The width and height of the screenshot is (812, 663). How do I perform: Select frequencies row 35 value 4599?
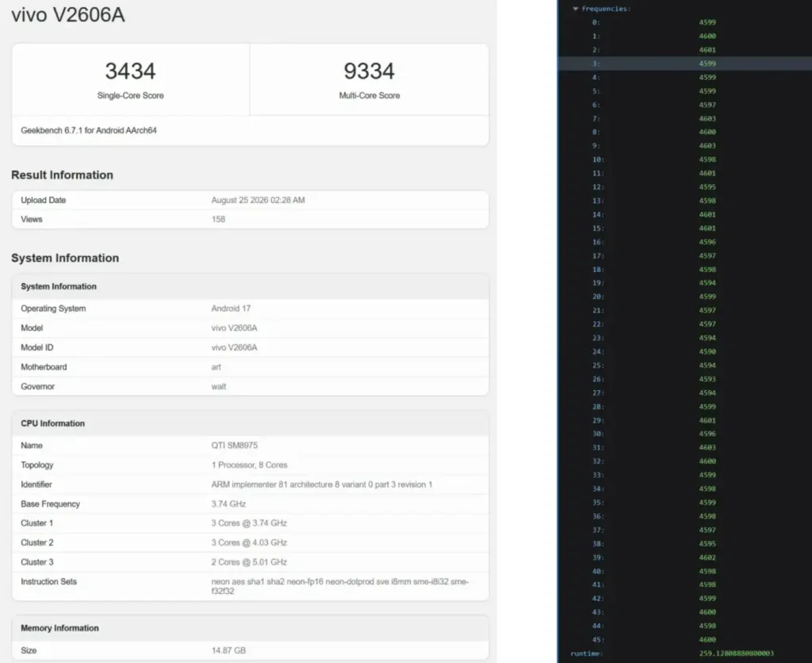(707, 503)
